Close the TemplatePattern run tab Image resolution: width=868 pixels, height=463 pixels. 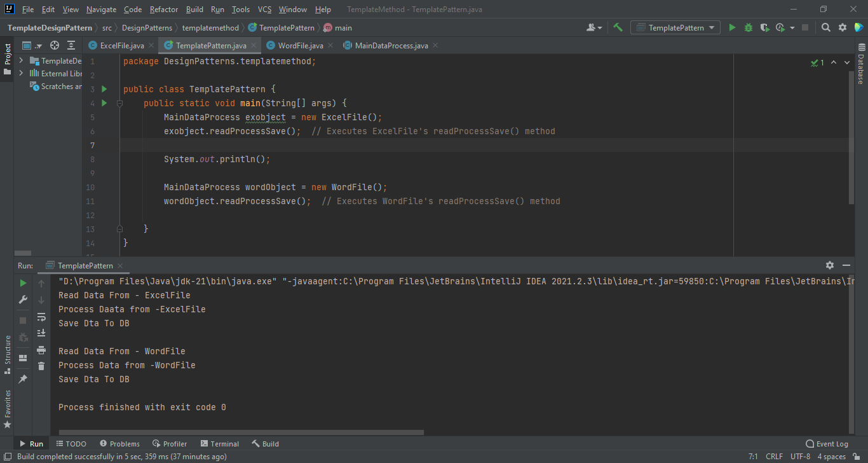120,266
